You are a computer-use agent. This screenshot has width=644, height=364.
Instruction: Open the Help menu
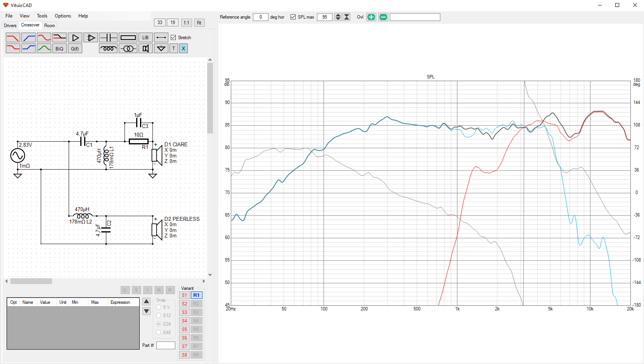(x=83, y=16)
